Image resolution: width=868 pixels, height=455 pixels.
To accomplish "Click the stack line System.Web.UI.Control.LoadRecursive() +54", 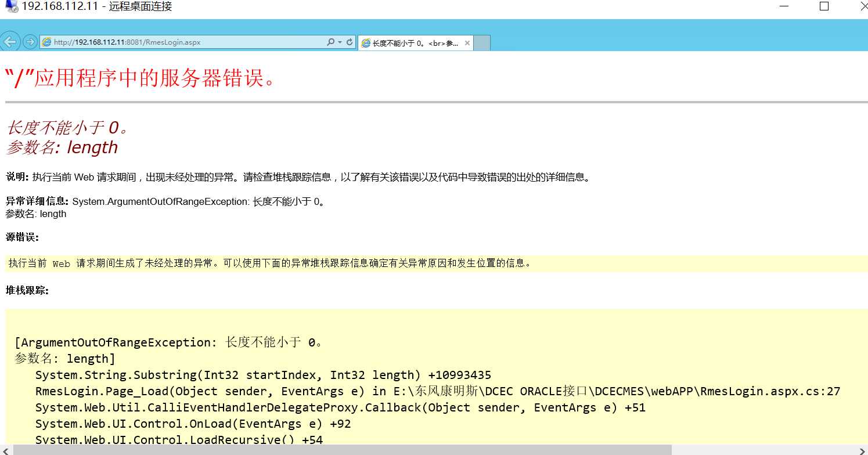I will click(x=179, y=439).
